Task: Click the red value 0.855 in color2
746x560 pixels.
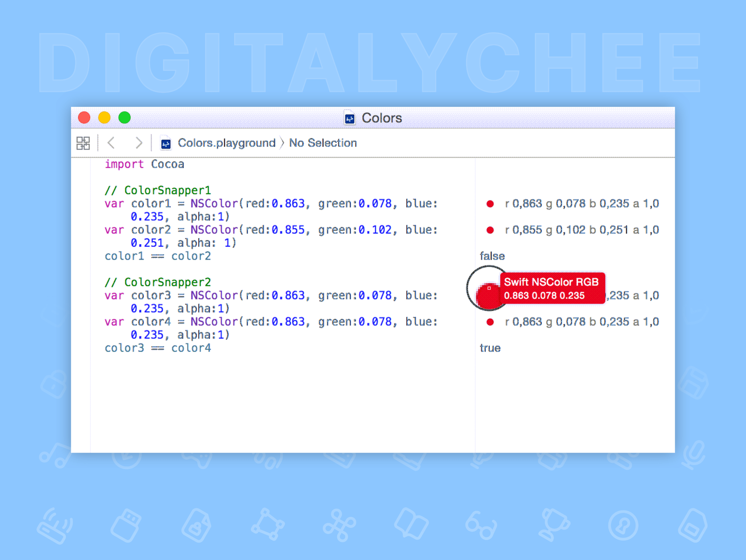Action: pos(288,230)
